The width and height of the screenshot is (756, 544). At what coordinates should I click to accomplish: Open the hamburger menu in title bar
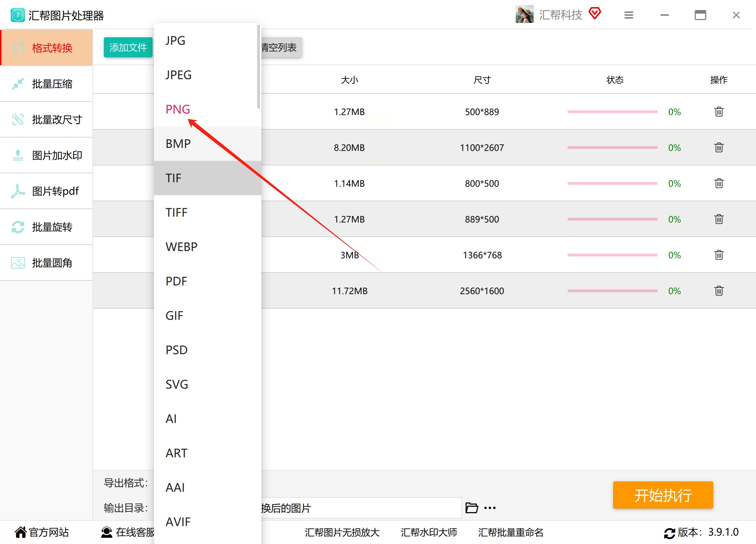[x=629, y=15]
